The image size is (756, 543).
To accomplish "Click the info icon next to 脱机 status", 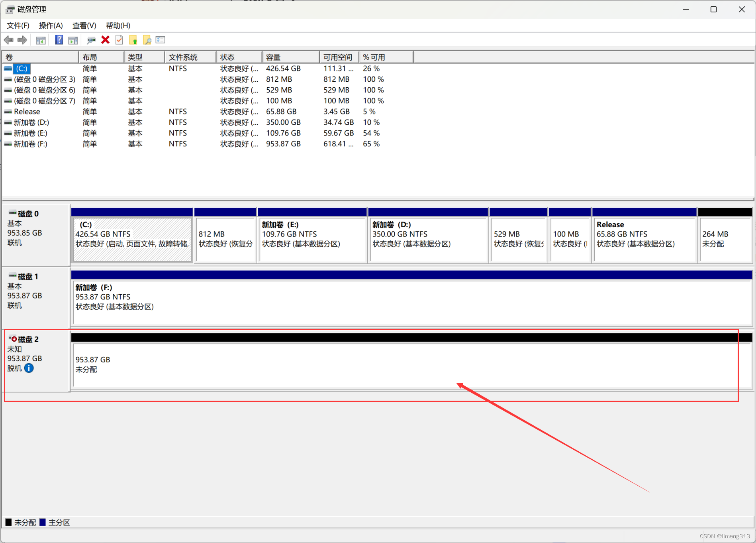I will [28, 368].
